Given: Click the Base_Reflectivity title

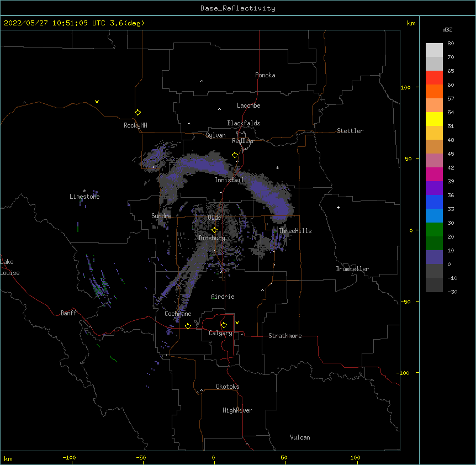Looking at the screenshot, I should [x=238, y=8].
